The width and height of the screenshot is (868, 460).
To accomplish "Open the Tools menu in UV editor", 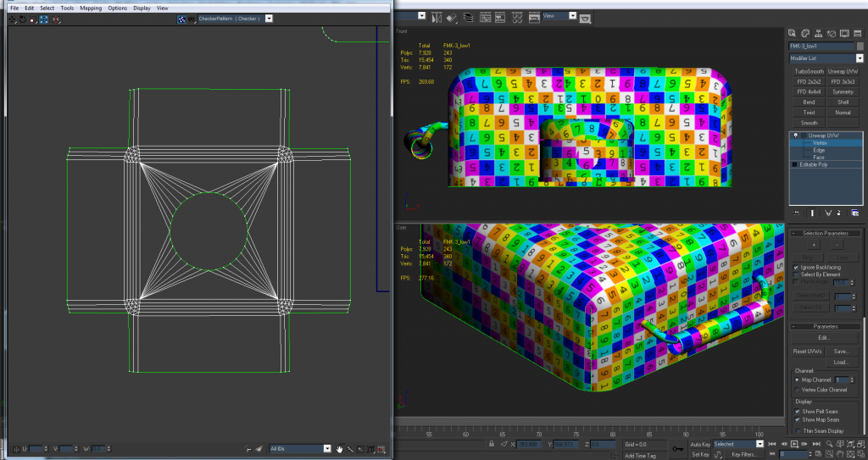I will click(67, 8).
